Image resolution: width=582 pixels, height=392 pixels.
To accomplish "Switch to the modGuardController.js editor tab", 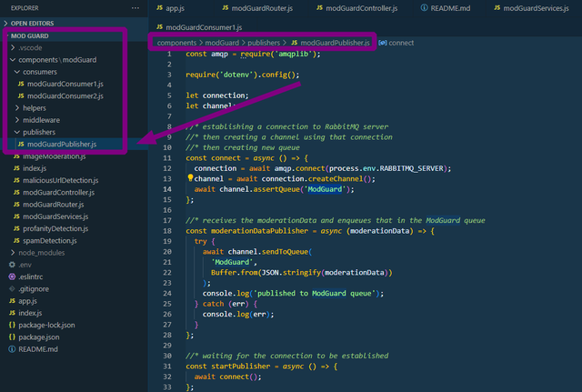I will point(362,8).
